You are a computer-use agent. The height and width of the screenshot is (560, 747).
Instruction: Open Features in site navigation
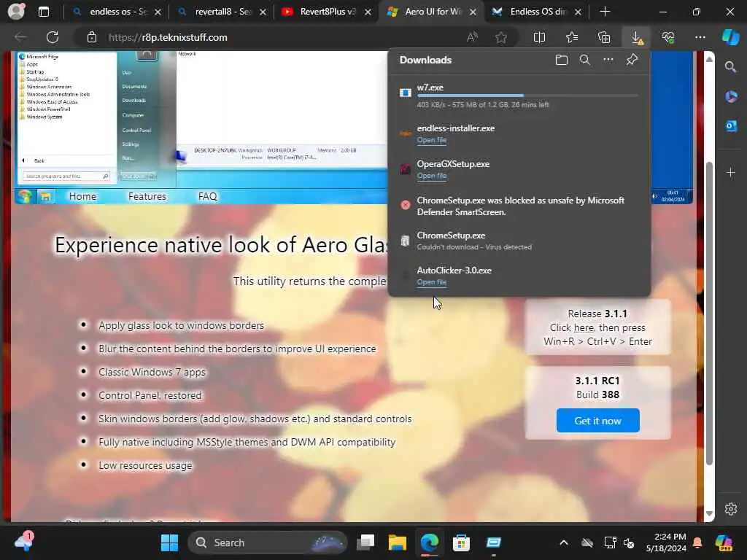click(x=147, y=196)
